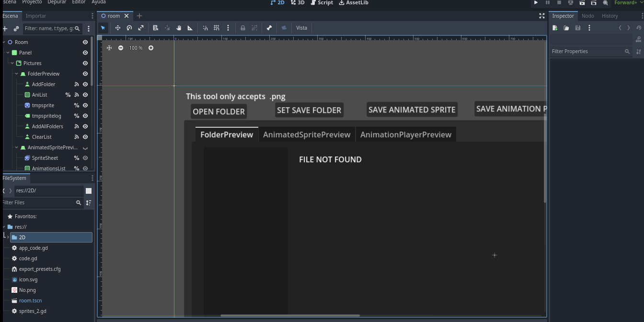The image size is (644, 322).
Task: Stop the running project
Action: coord(559,2)
